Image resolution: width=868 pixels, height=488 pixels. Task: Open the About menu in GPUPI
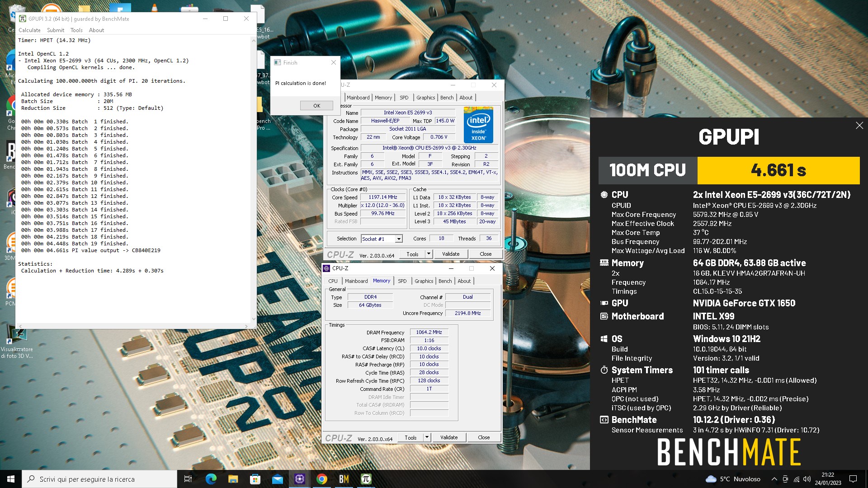pos(96,30)
